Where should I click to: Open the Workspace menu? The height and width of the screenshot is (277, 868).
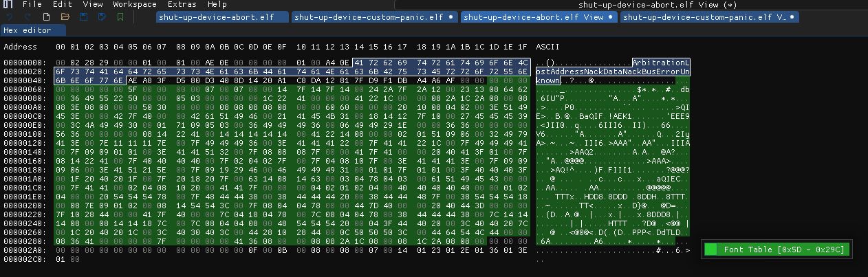[x=134, y=4]
